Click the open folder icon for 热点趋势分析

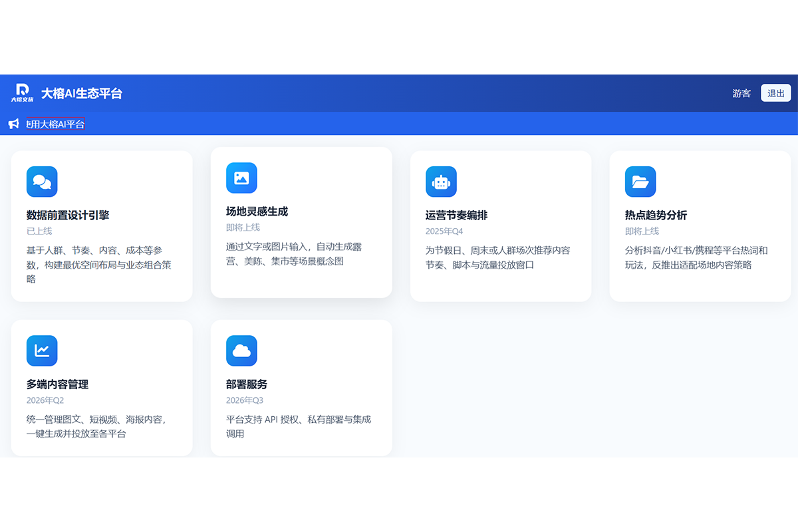point(640,182)
